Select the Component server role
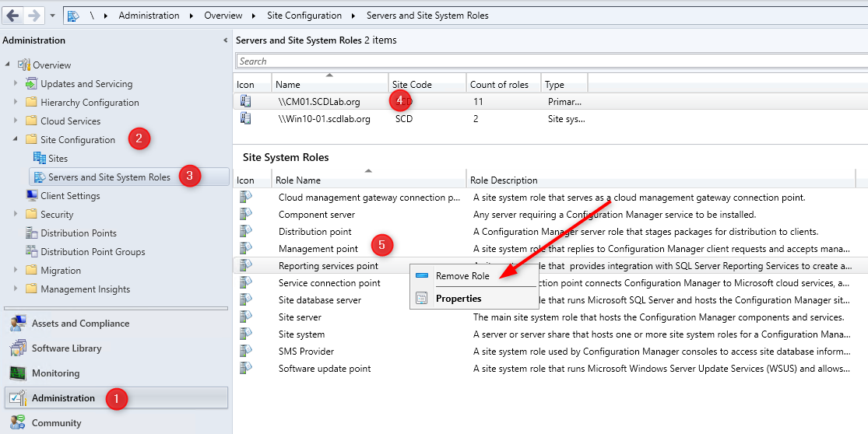Image resolution: width=868 pixels, height=434 pixels. (x=550, y=215)
